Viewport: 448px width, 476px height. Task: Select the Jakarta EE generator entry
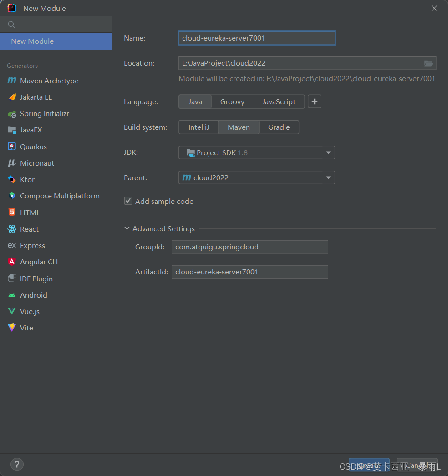tap(56, 97)
